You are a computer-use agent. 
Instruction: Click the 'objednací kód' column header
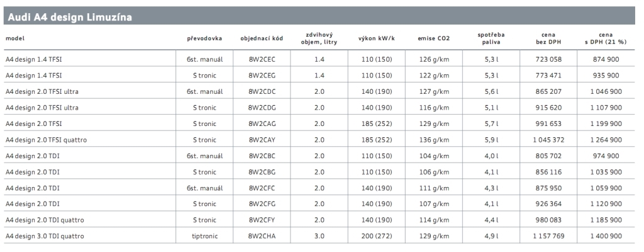(262, 38)
